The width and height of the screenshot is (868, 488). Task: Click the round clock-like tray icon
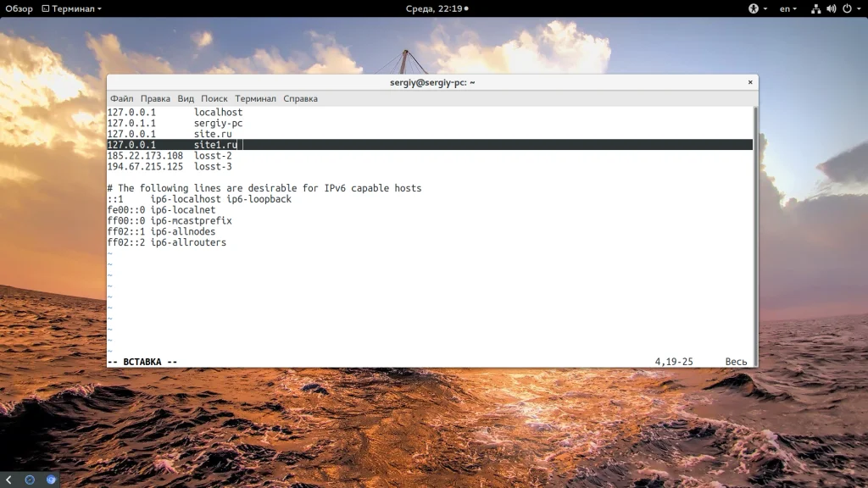click(30, 480)
